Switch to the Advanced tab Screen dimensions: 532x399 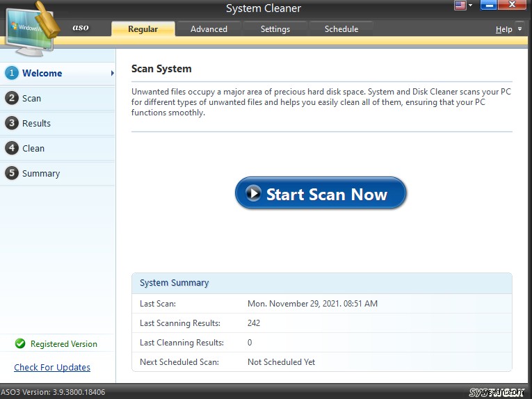(x=209, y=29)
